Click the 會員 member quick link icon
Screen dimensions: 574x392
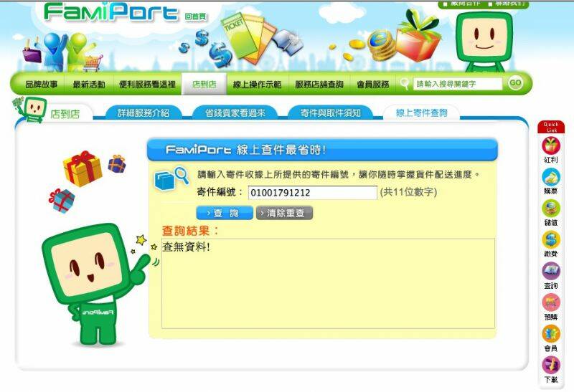tap(551, 335)
